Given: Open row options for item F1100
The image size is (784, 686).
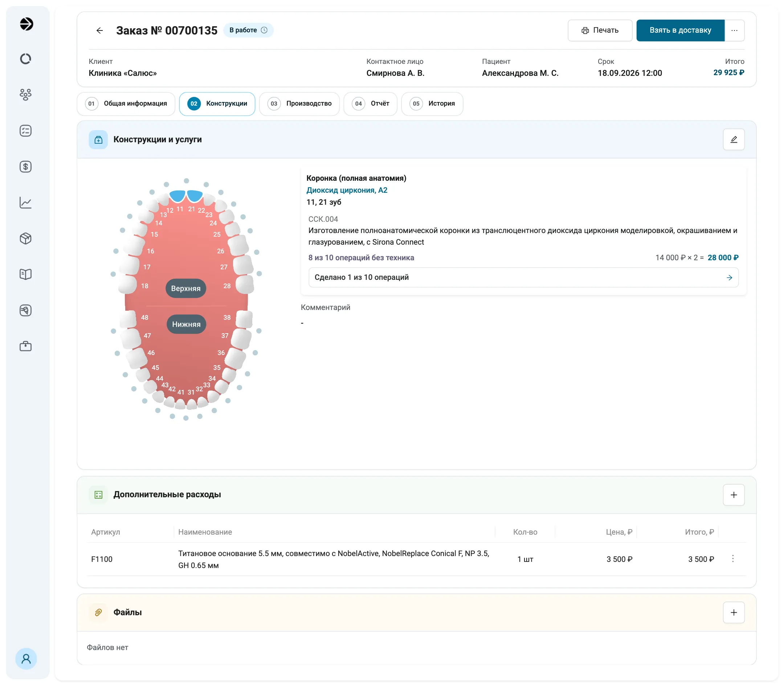Looking at the screenshot, I should 733,559.
